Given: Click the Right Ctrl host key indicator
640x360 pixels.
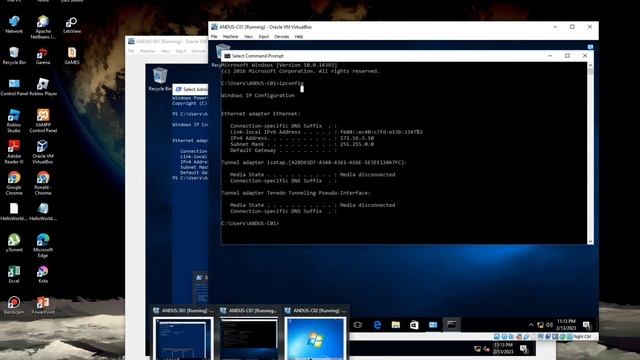Looking at the screenshot, I should coord(582,337).
